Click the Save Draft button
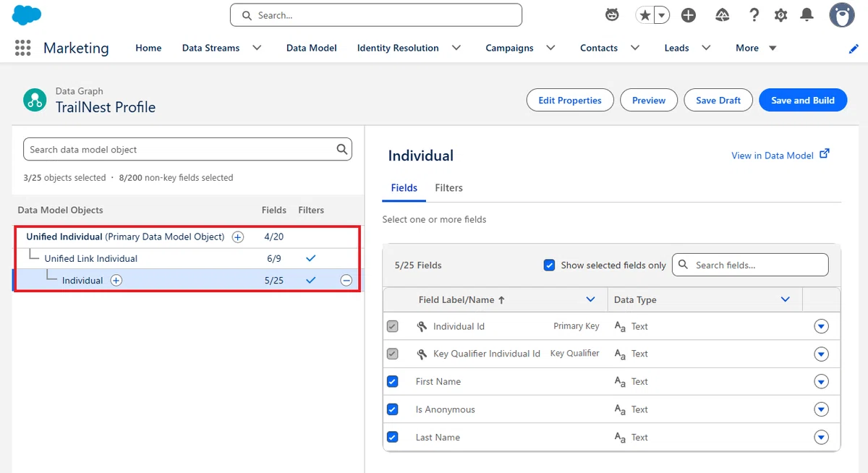This screenshot has height=473, width=868. 718,101
